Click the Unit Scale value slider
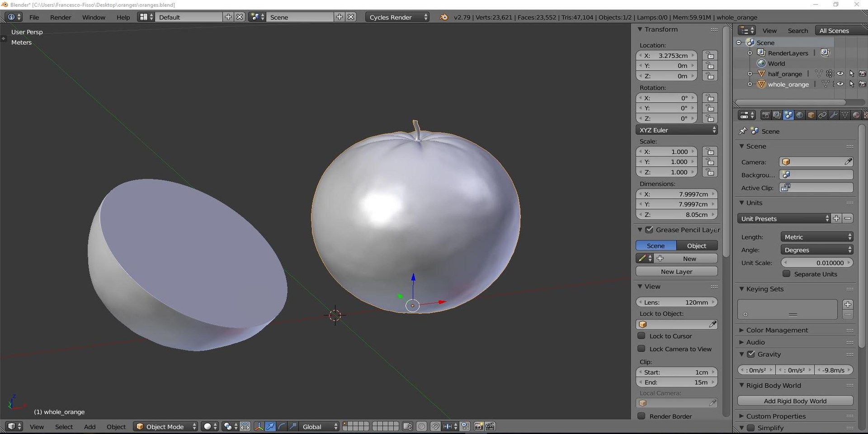 [x=816, y=263]
